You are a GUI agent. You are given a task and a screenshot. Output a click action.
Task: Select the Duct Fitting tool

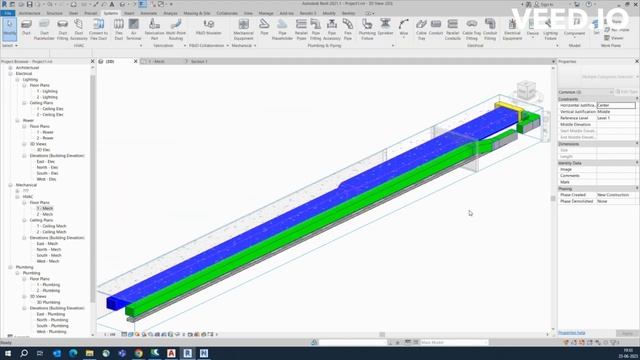62,29
